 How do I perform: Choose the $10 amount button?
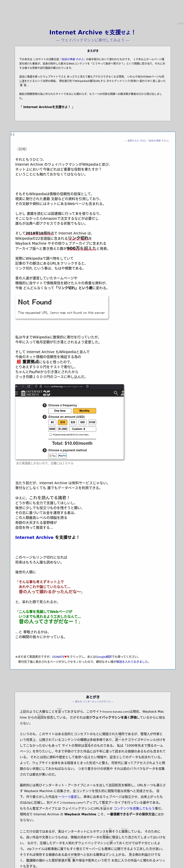click(63, 422)
